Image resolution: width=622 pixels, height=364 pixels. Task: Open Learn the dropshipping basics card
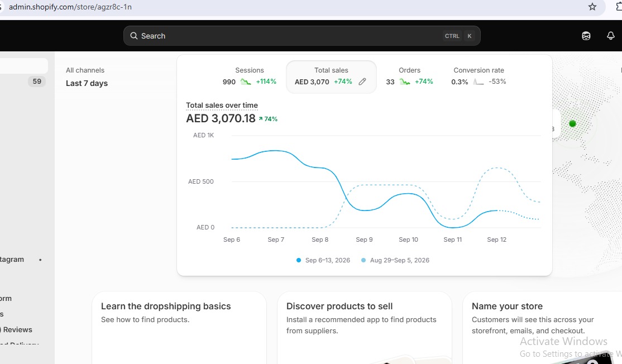[x=179, y=328]
